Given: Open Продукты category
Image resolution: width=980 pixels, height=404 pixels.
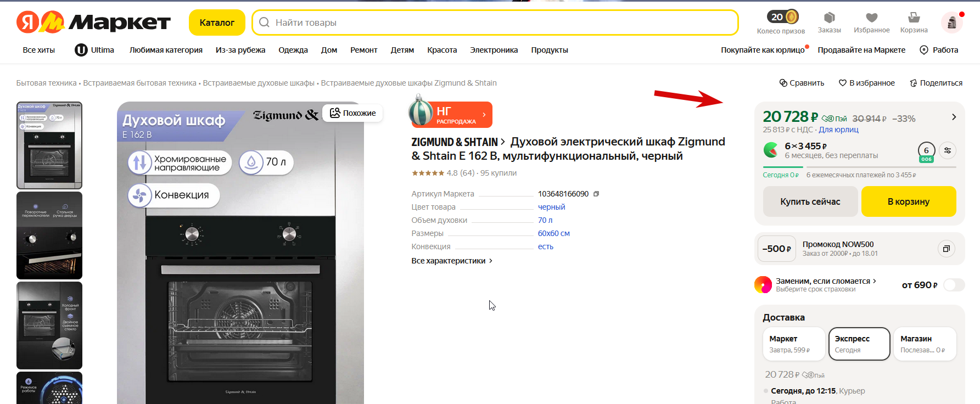Looking at the screenshot, I should (550, 50).
